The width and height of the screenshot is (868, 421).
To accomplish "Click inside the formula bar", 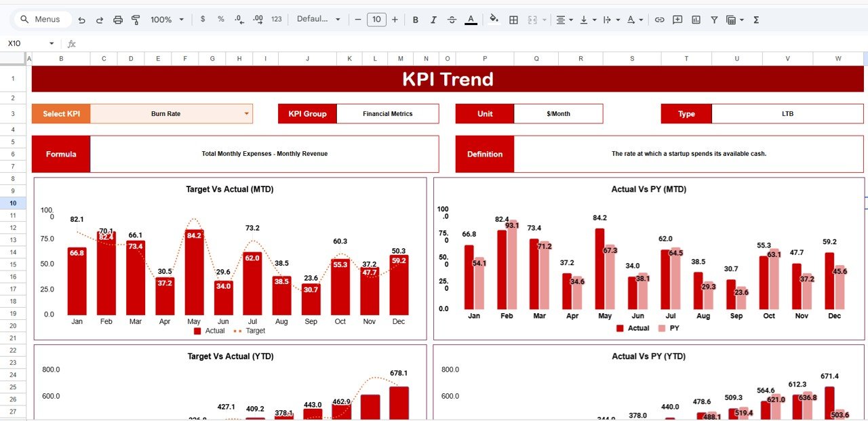I will [271, 42].
